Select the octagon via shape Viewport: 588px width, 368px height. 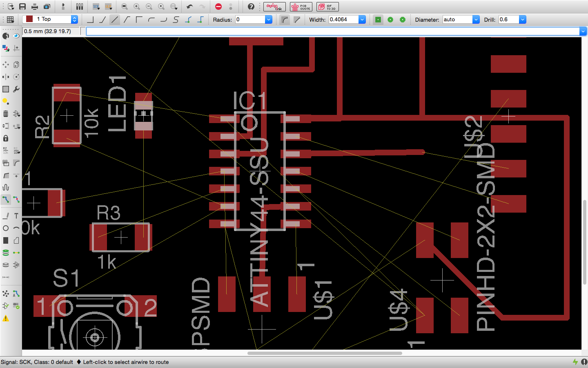403,19
